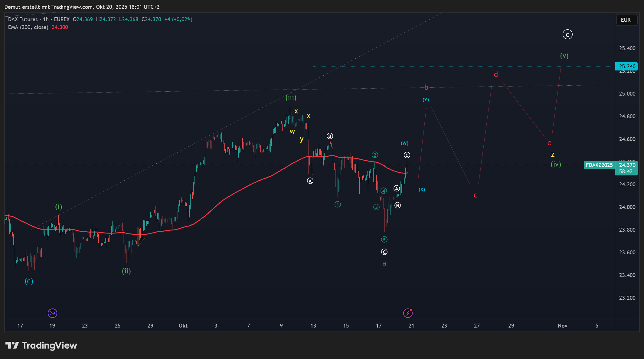Click the 25.240 price line label

(x=627, y=67)
